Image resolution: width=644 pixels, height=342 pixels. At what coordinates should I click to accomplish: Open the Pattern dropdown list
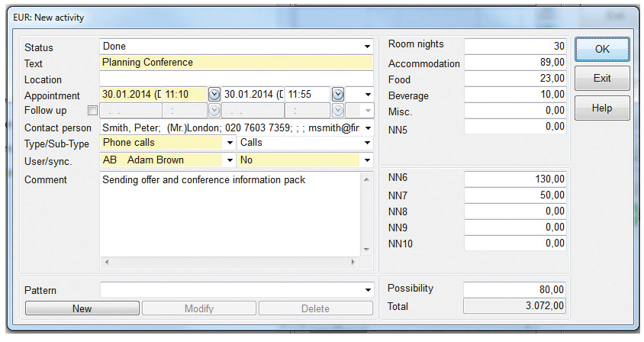[x=367, y=291]
